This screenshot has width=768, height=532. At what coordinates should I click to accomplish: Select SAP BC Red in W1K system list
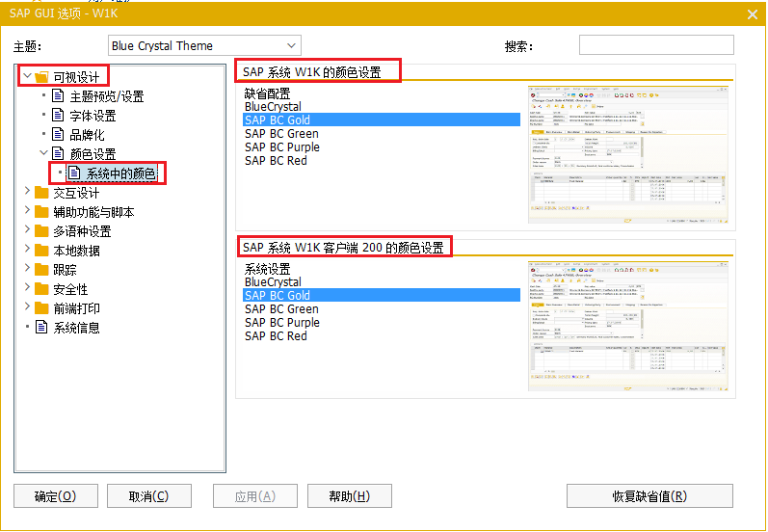click(382, 160)
